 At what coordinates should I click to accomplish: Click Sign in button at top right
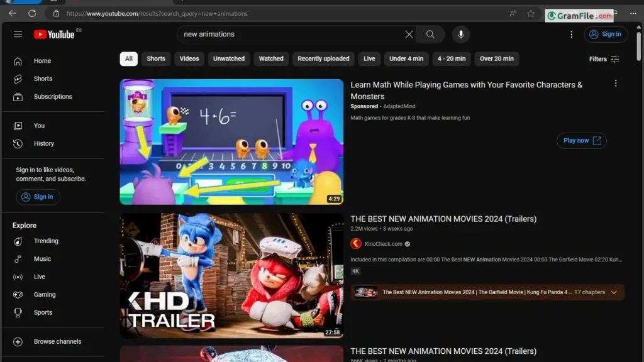(606, 34)
